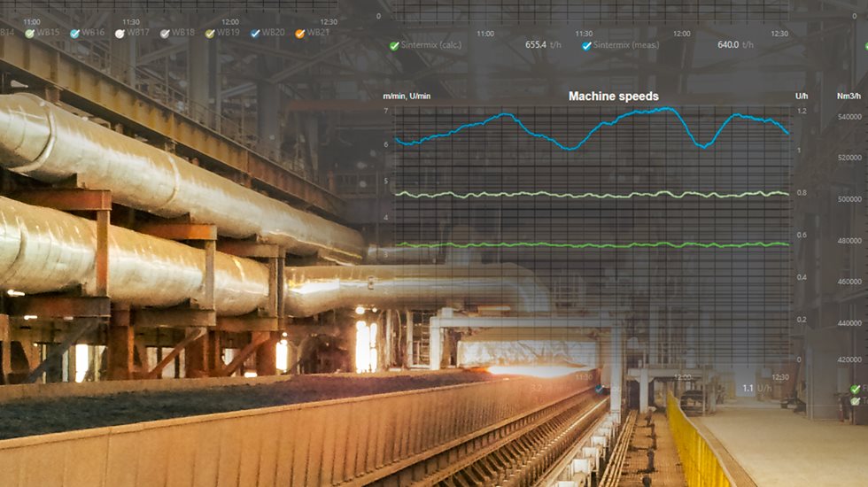
Task: Select the light green middle trend line
Action: click(x=531, y=194)
